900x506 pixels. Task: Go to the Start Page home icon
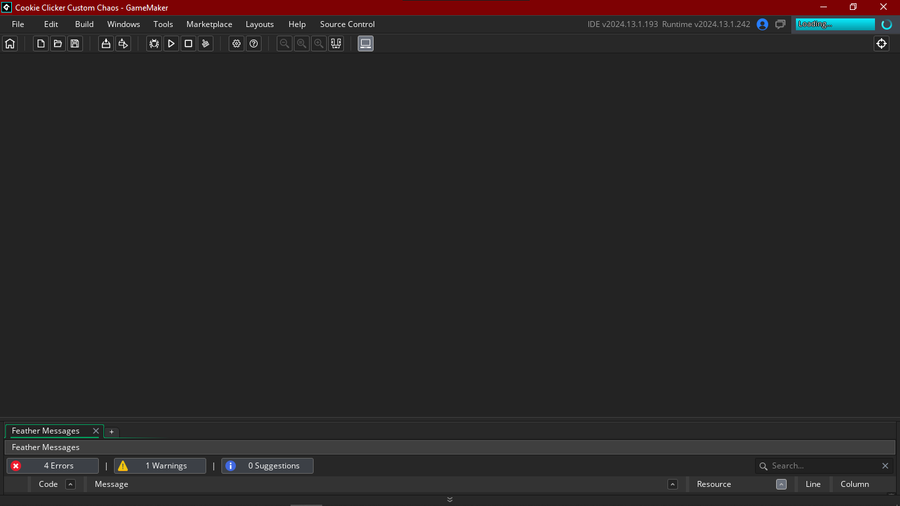pyautogui.click(x=10, y=44)
